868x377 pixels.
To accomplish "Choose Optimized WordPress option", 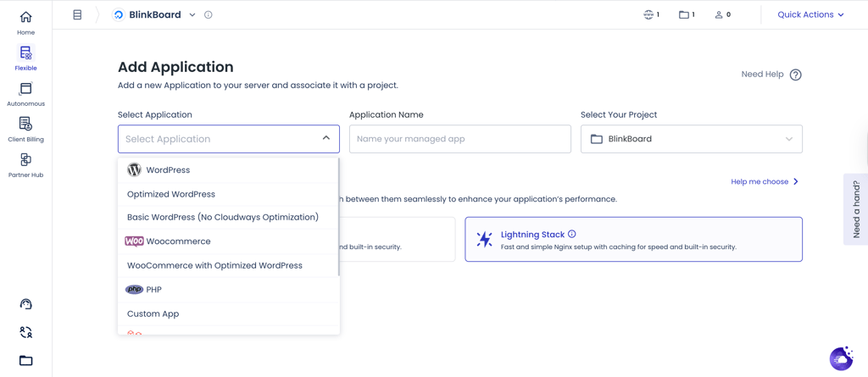I will [228, 194].
